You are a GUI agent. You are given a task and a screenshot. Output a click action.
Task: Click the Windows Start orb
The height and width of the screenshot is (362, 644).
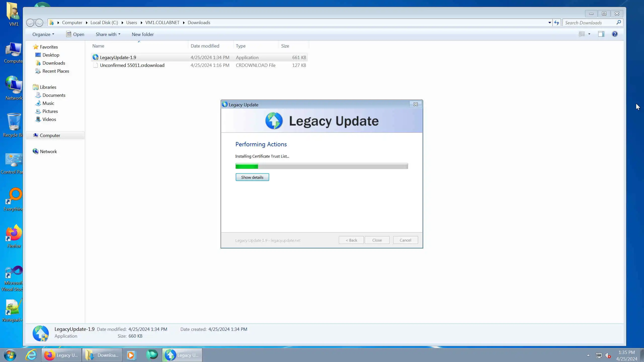click(10, 355)
